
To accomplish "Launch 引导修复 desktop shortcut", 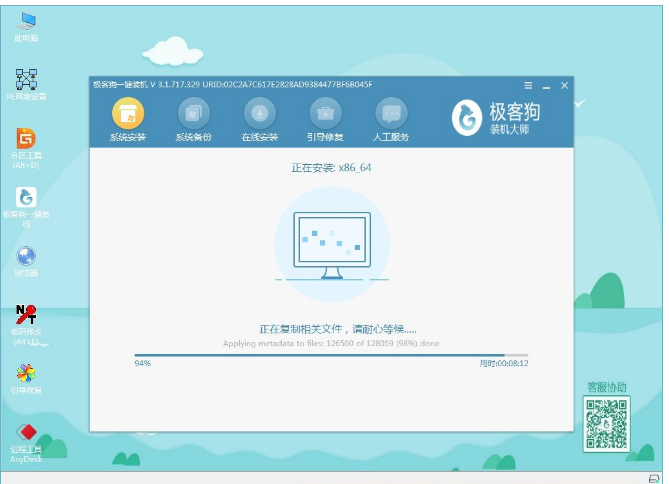I will pos(26,374).
